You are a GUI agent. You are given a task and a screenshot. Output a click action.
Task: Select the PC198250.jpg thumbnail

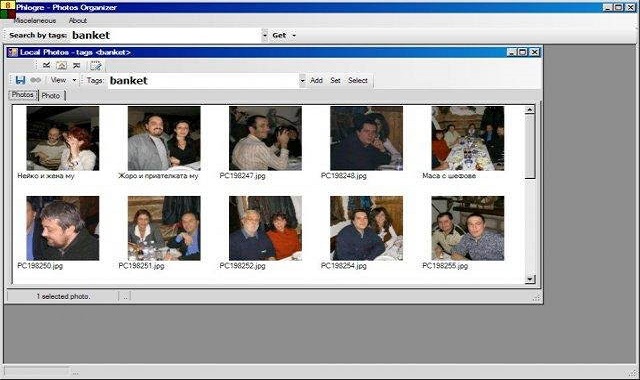click(63, 228)
